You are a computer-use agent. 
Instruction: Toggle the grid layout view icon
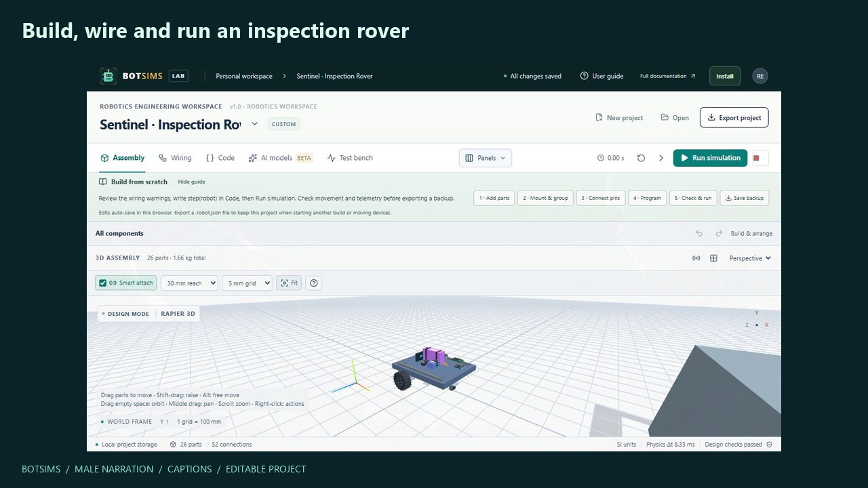tap(713, 258)
